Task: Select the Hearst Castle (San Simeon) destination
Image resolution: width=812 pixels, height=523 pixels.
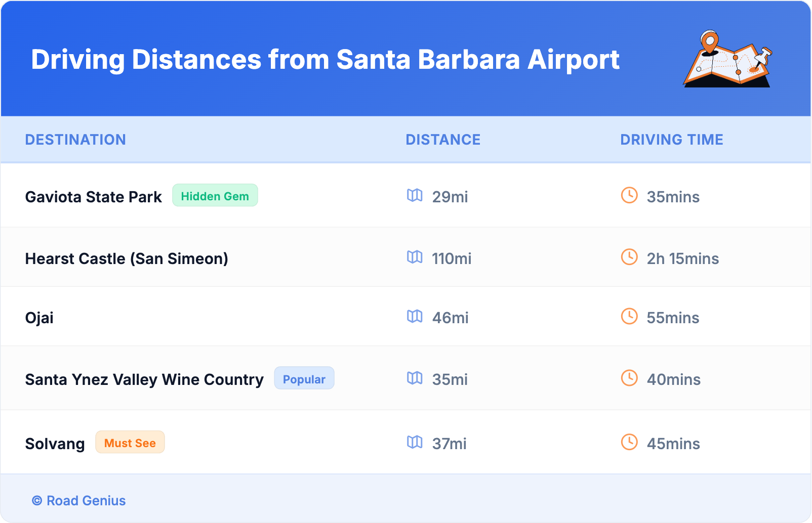Action: (x=127, y=258)
